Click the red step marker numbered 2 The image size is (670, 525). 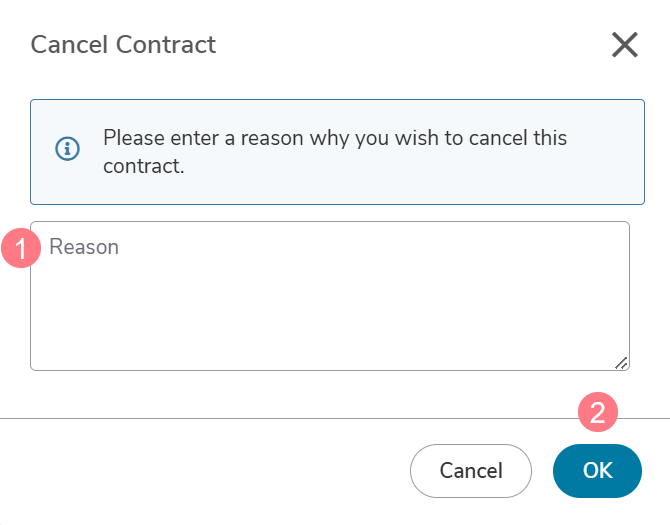pyautogui.click(x=598, y=412)
